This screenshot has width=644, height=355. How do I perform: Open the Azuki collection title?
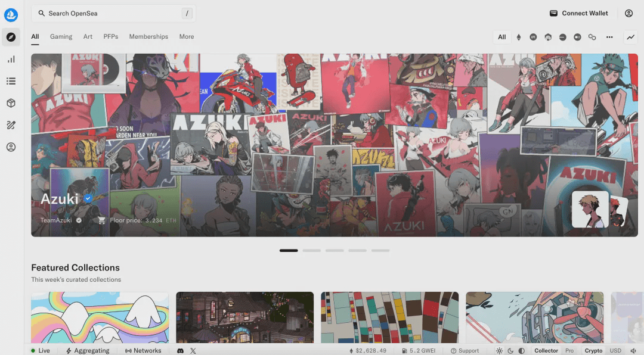pos(59,198)
